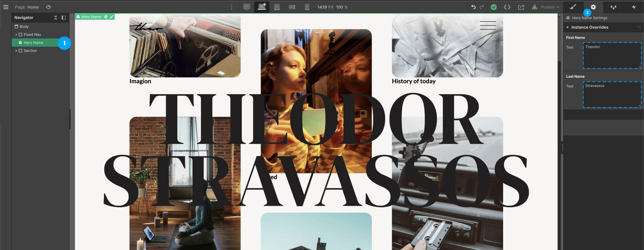Open the Page: Home page selector
This screenshot has height=250, width=644.
pyautogui.click(x=27, y=7)
